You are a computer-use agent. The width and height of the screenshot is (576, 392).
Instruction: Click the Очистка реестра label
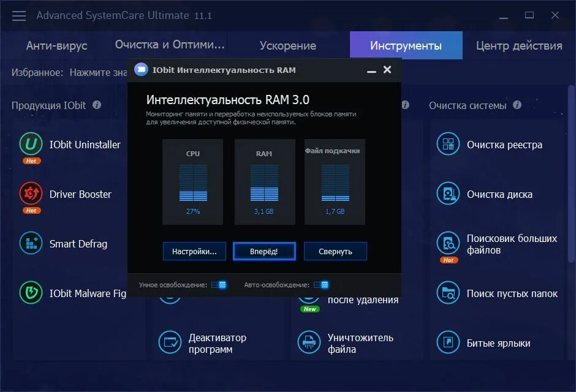pyautogui.click(x=504, y=145)
